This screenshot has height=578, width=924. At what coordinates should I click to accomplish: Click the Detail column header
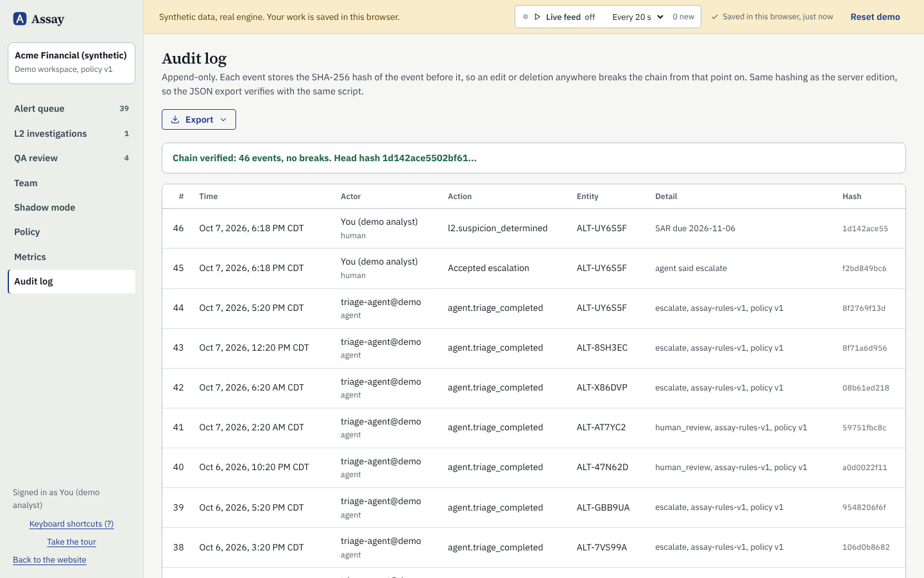(x=666, y=197)
